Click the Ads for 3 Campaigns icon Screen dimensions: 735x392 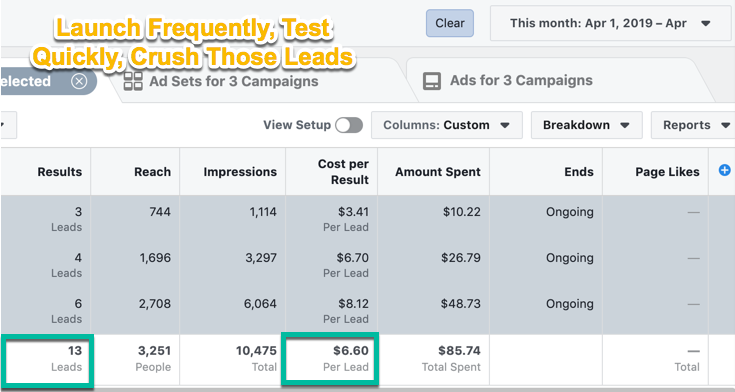[x=432, y=81]
